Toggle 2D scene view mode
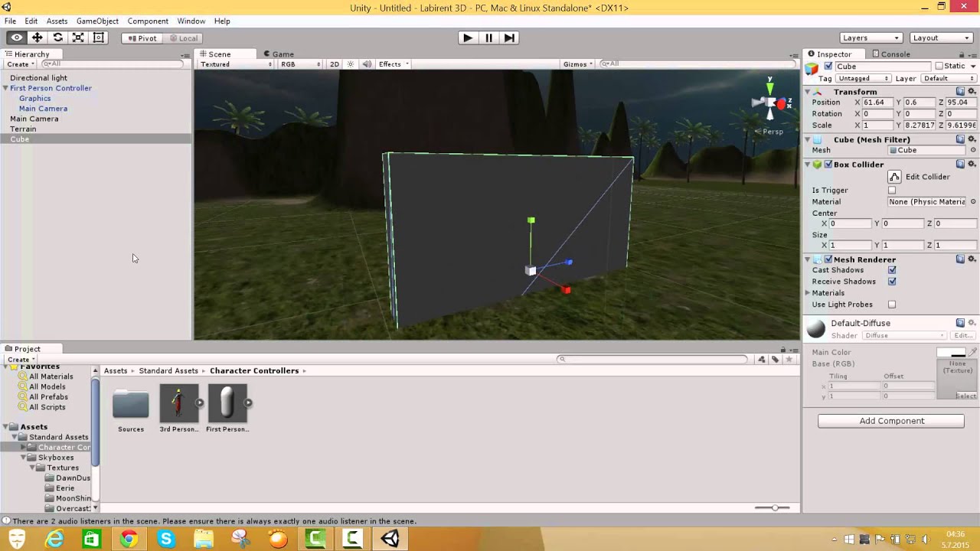The height and width of the screenshot is (551, 980). tap(335, 64)
